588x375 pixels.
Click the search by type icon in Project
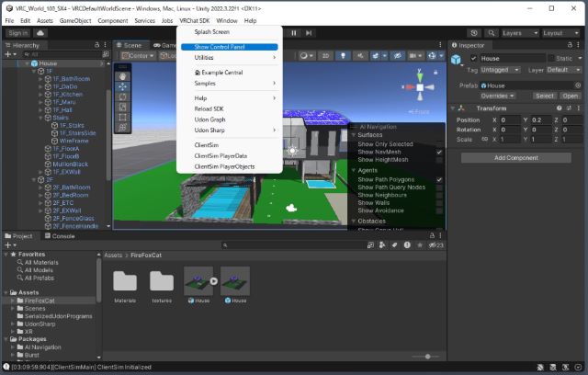point(382,244)
